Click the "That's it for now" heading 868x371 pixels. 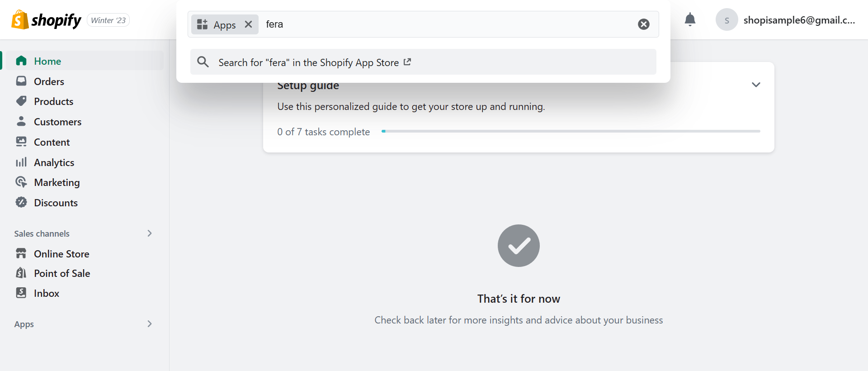(519, 299)
